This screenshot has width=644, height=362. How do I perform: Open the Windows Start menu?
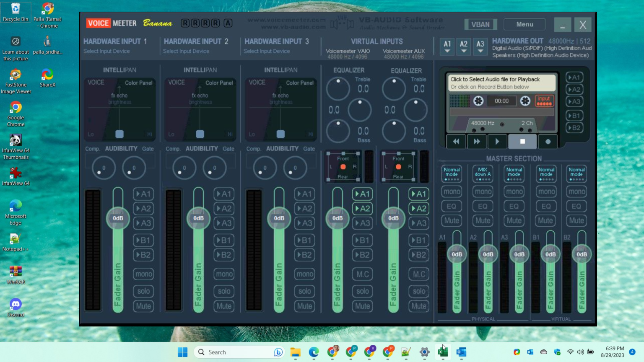(182, 352)
